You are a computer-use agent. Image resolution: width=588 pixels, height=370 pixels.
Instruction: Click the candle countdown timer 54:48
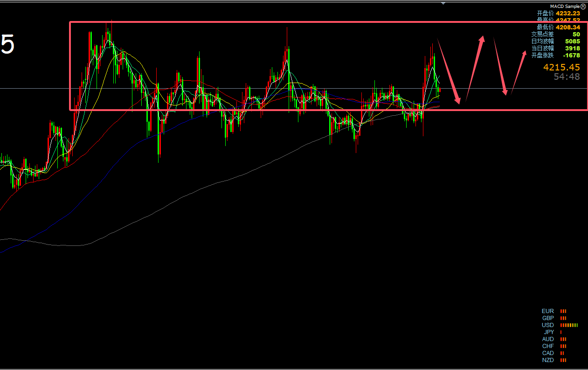(x=567, y=77)
